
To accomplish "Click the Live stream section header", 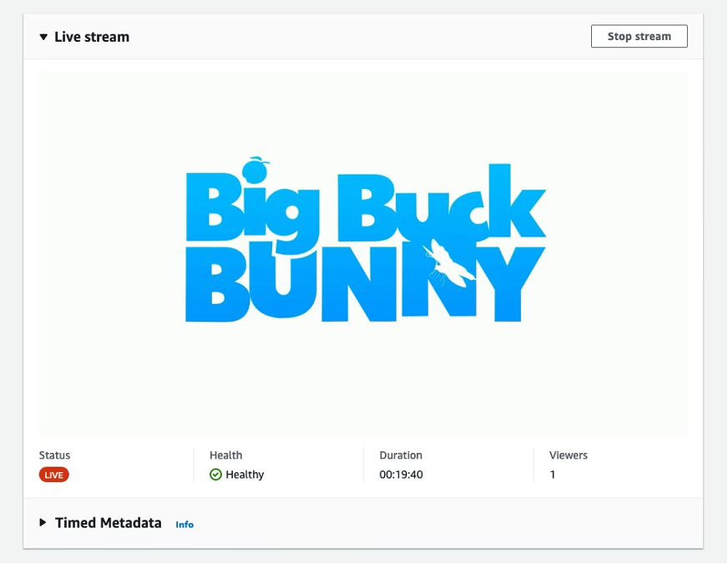I will pyautogui.click(x=92, y=37).
